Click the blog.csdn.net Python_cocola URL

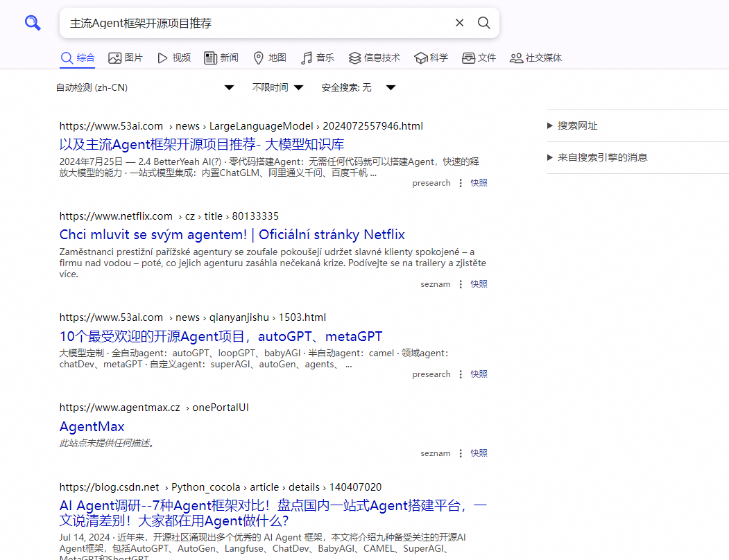(x=221, y=487)
